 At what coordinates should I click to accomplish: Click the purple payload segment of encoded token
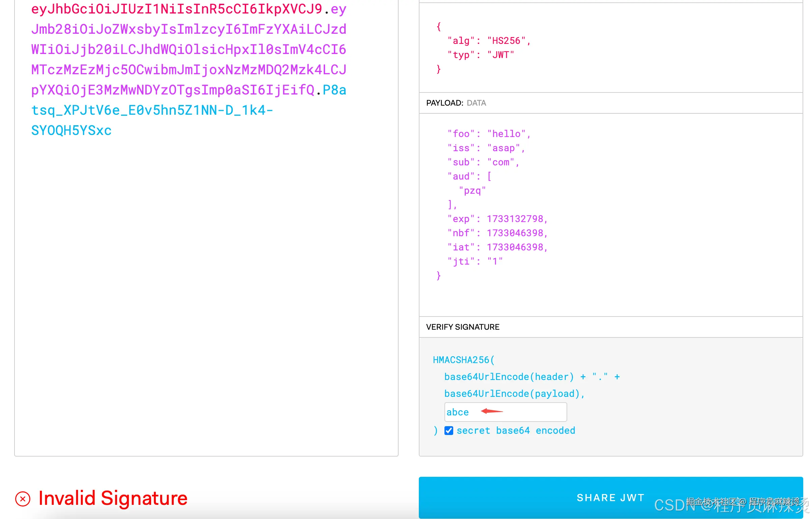pyautogui.click(x=188, y=50)
